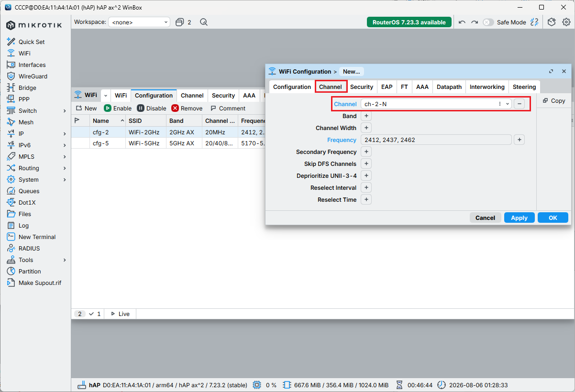This screenshot has height=392, width=575.
Task: Click the Copy button in the dialog
Action: 554,101
